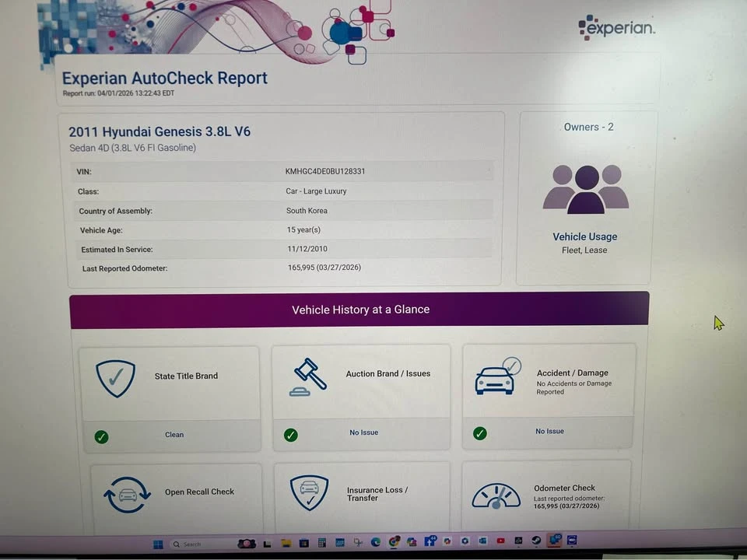The image size is (747, 560).
Task: Open Steam from the taskbar
Action: point(536,540)
